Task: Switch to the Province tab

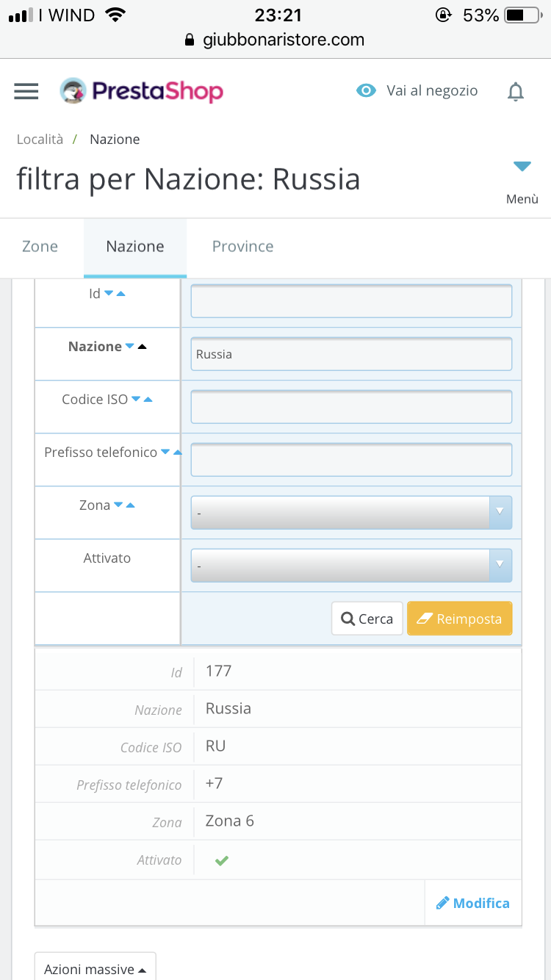Action: coord(243,247)
